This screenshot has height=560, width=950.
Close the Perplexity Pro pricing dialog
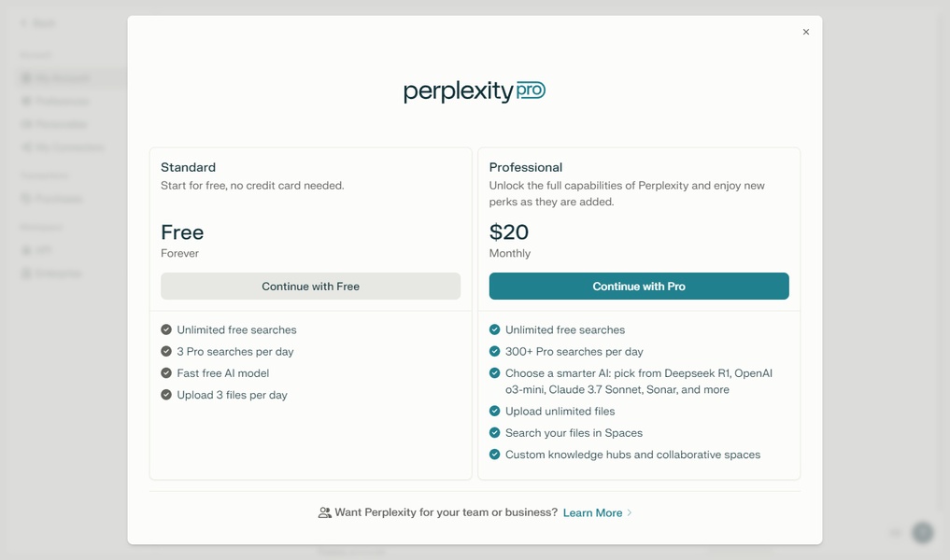coord(806,32)
